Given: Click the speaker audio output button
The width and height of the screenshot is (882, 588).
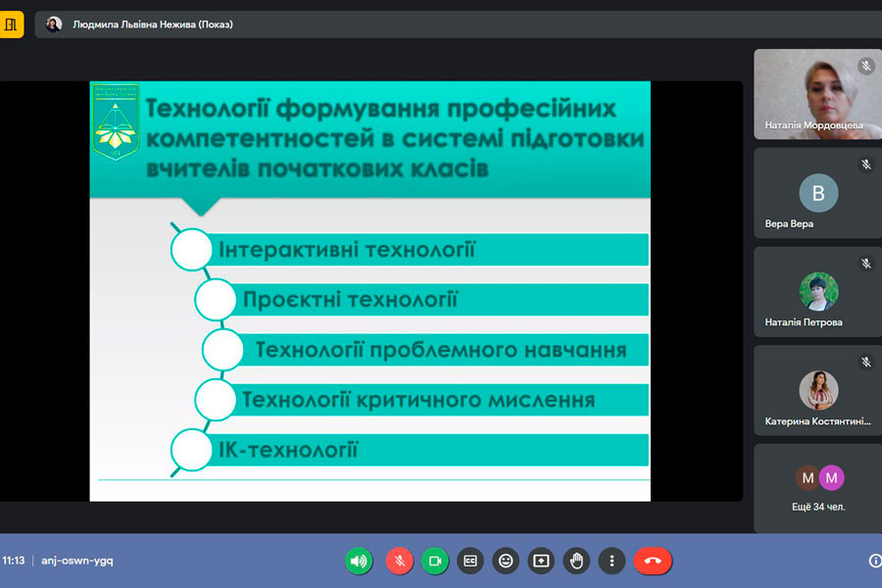Looking at the screenshot, I should point(359,561).
